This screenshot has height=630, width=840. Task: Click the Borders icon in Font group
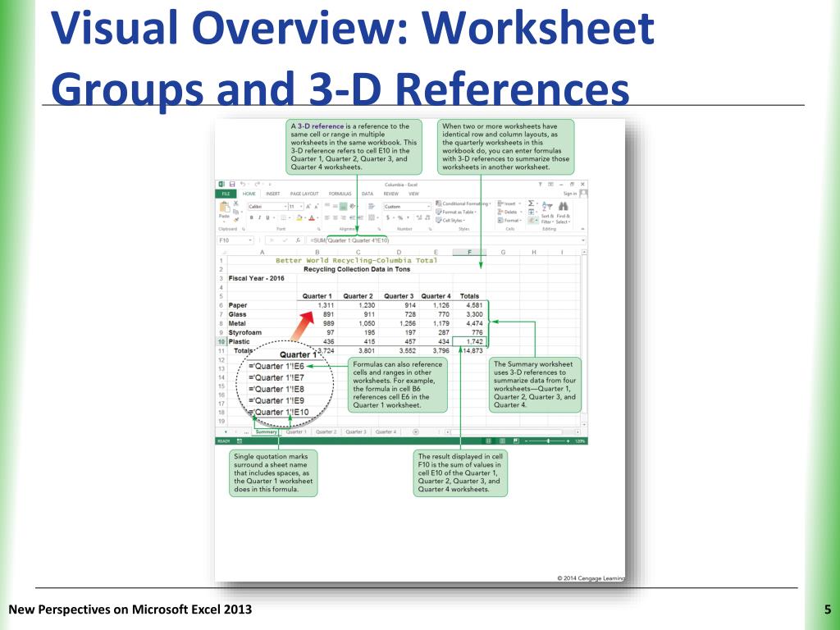click(x=283, y=217)
